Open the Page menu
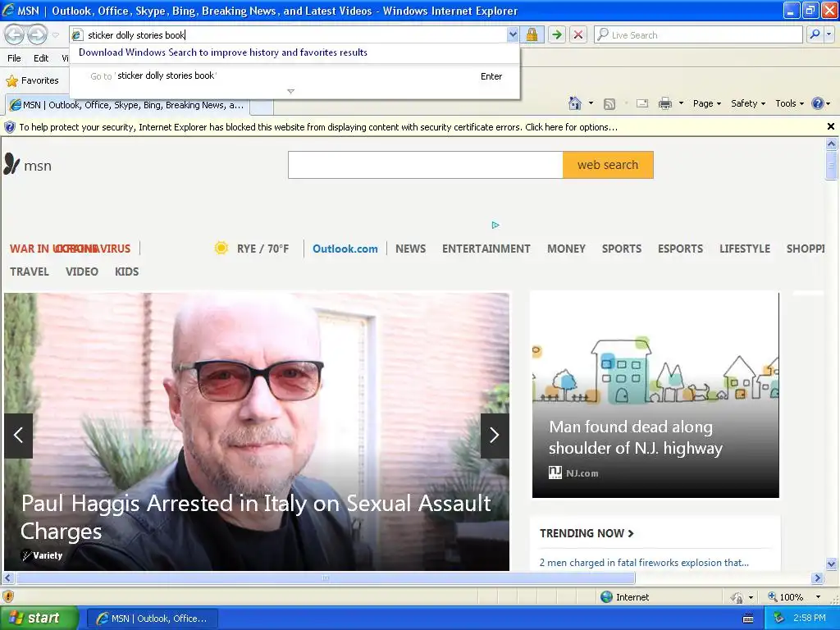The width and height of the screenshot is (840, 630). point(707,103)
